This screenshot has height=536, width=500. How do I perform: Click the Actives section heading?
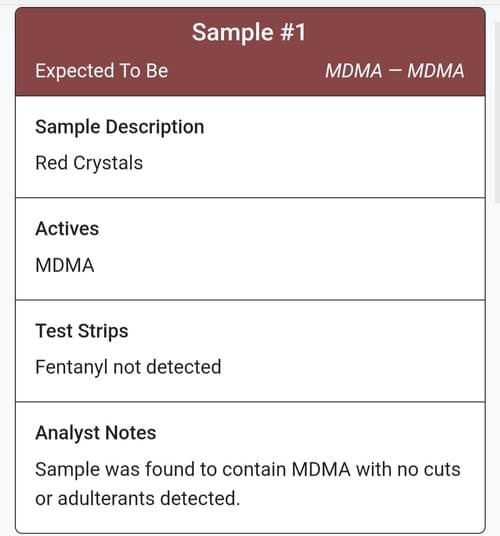(x=67, y=228)
